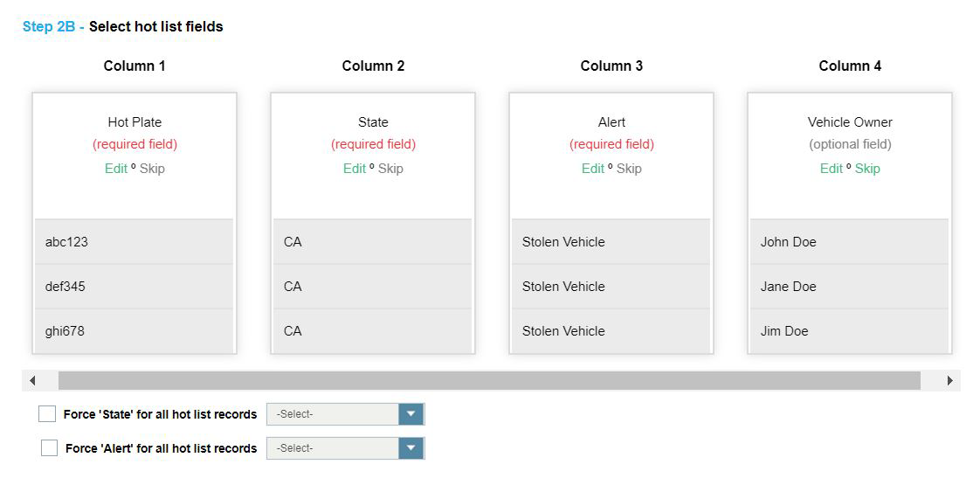
Task: Click first Stolen Vehicle sample cell
Action: (611, 242)
